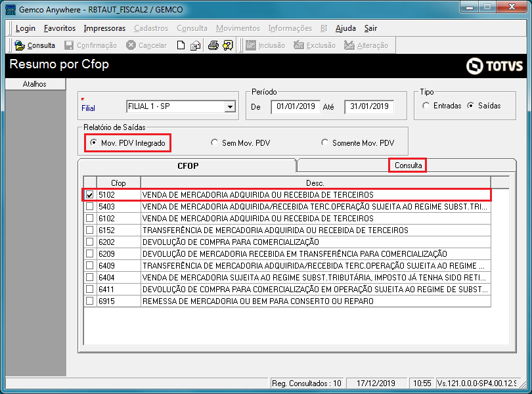532x394 pixels.
Task: Click the Filial combo box text
Action: tap(176, 106)
